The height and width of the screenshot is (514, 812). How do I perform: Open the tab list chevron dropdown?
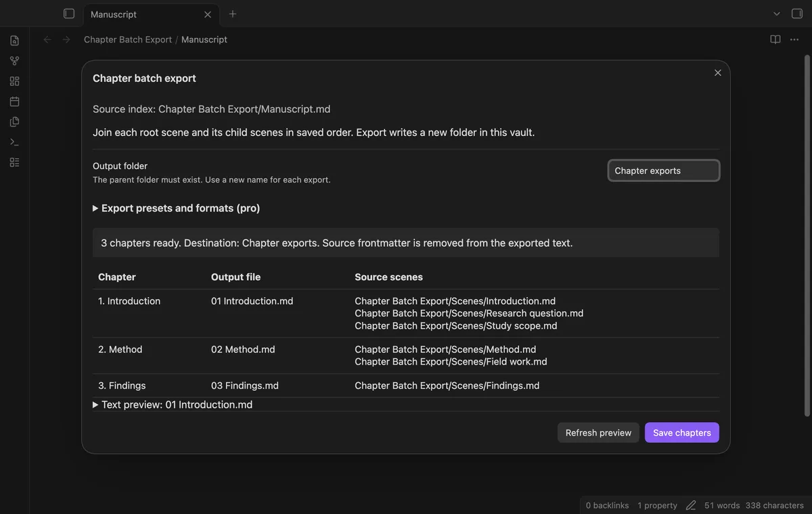click(777, 14)
